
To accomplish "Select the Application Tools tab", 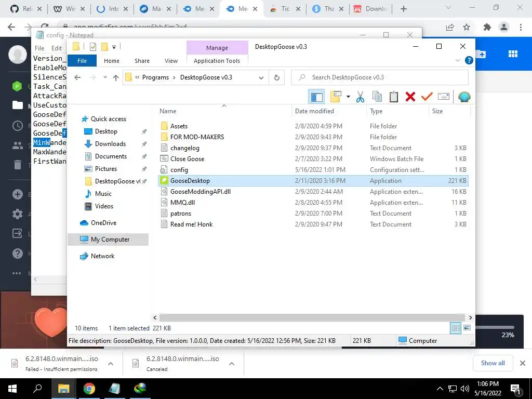I will click(217, 61).
